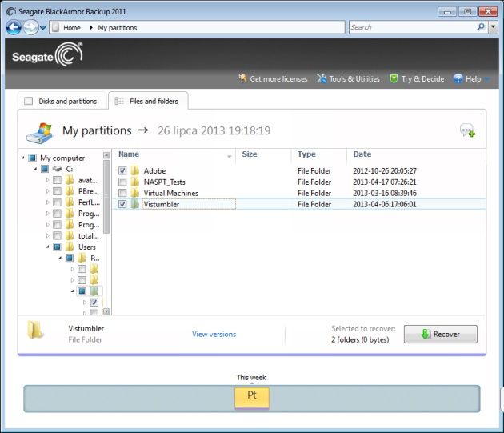Check the Virtual Machines folder checkbox
504x433 pixels.
pos(122,193)
